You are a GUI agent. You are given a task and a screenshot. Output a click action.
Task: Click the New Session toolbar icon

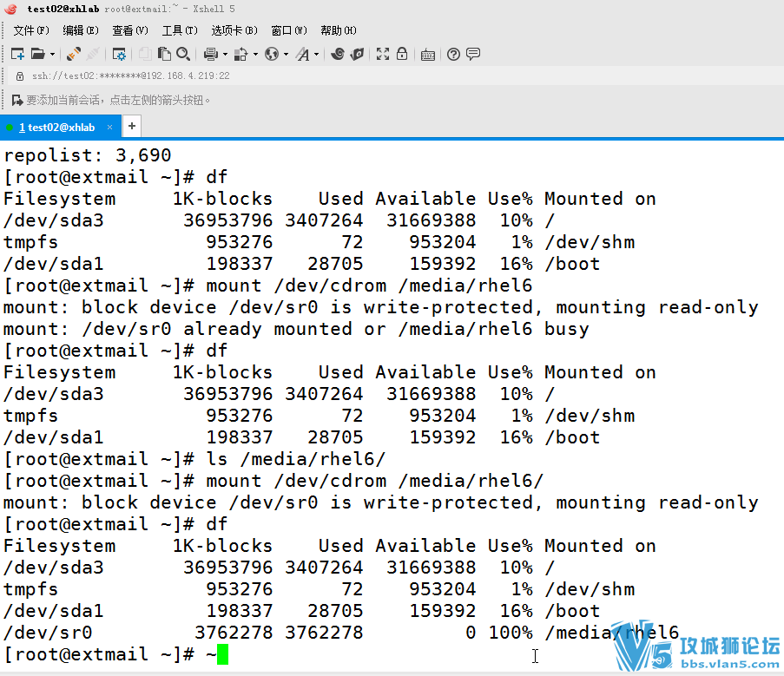tap(17, 54)
